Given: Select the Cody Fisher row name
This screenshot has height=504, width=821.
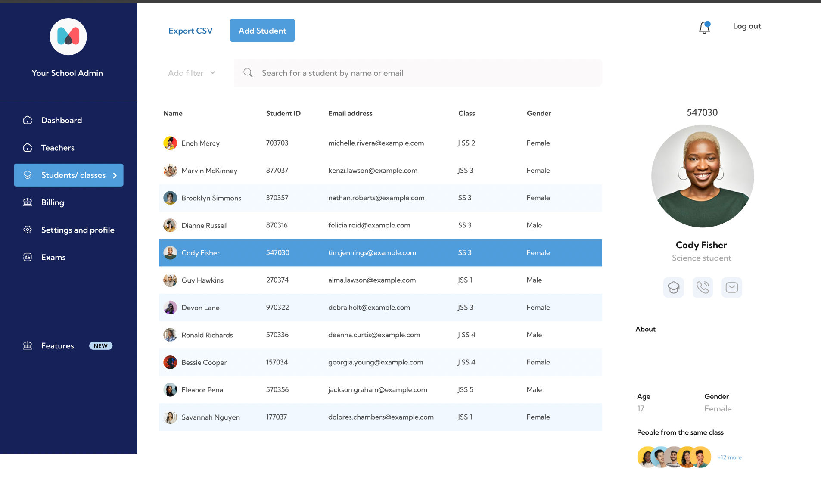Looking at the screenshot, I should [201, 253].
